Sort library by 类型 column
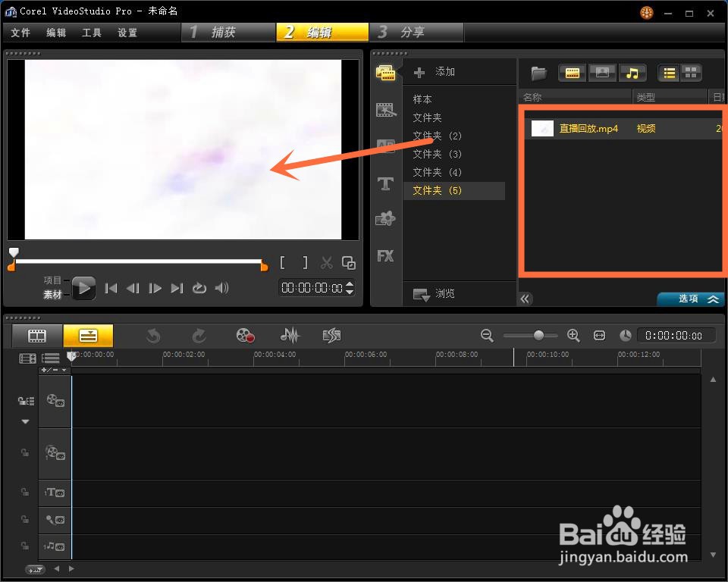 (670, 98)
